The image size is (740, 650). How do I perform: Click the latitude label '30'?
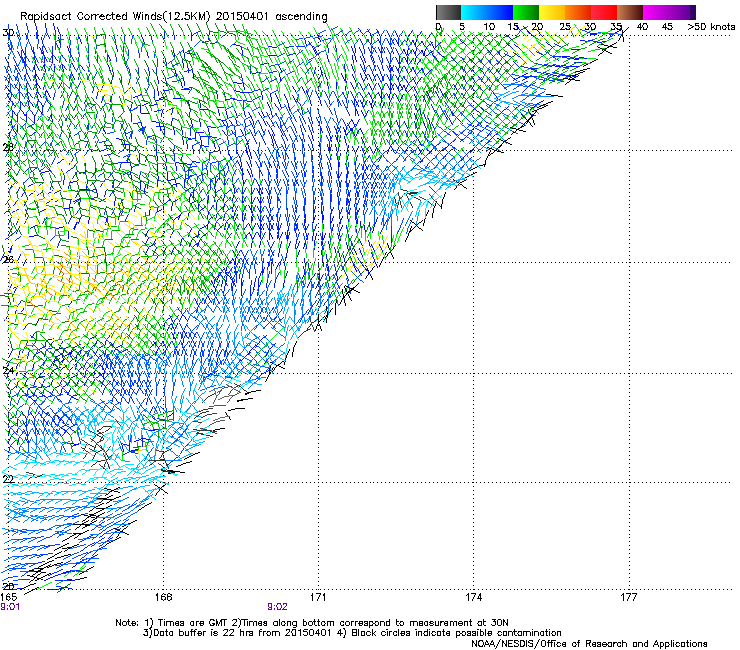(8, 33)
